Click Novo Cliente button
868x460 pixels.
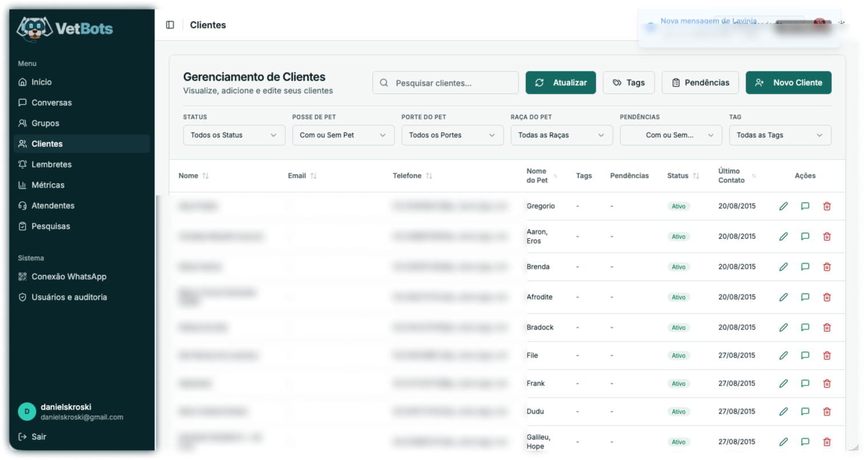789,82
